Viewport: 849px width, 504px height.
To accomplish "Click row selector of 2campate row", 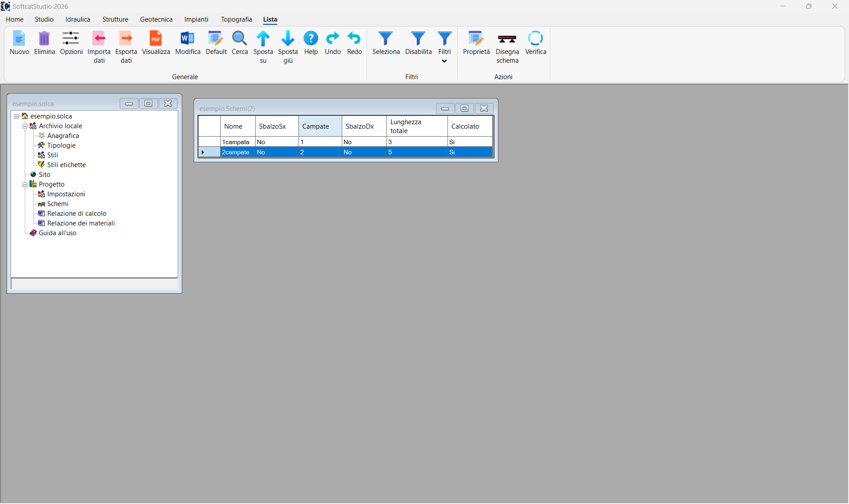I will [x=209, y=152].
